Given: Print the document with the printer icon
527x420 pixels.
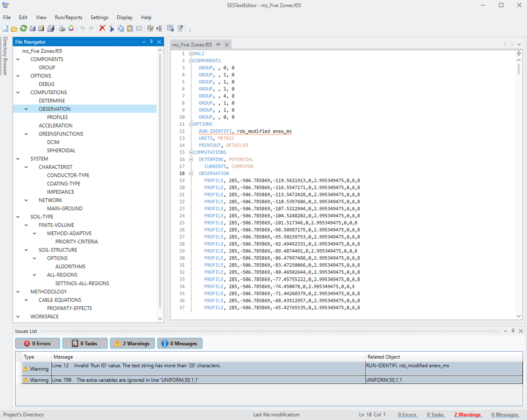Looking at the screenshot, I should (62, 28).
